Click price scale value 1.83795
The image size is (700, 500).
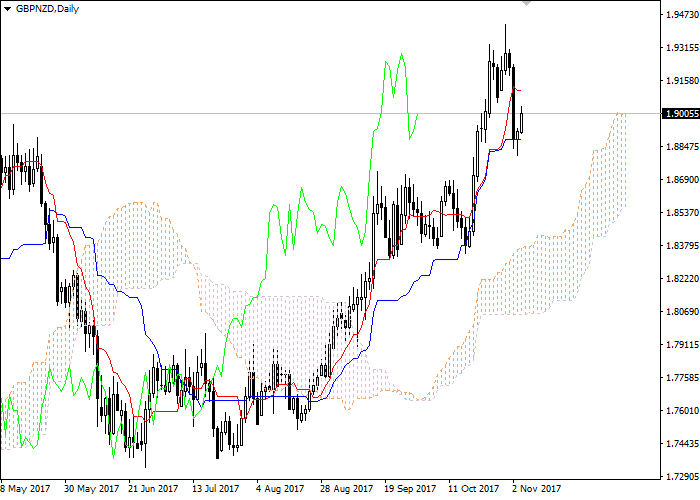(682, 246)
